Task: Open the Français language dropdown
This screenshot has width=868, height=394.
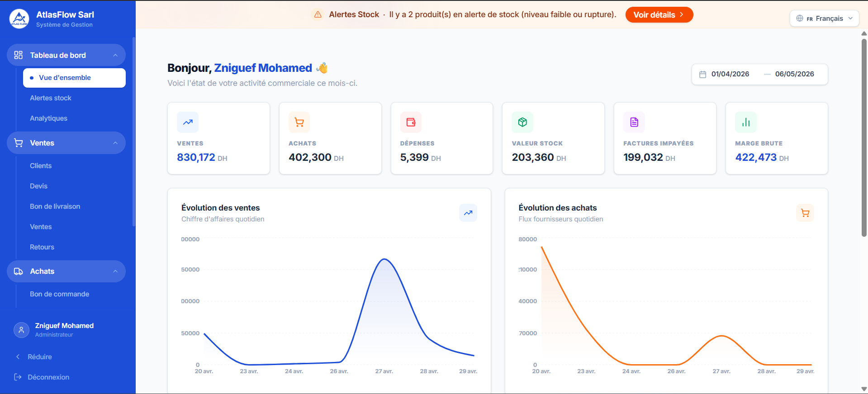Action: pos(824,19)
